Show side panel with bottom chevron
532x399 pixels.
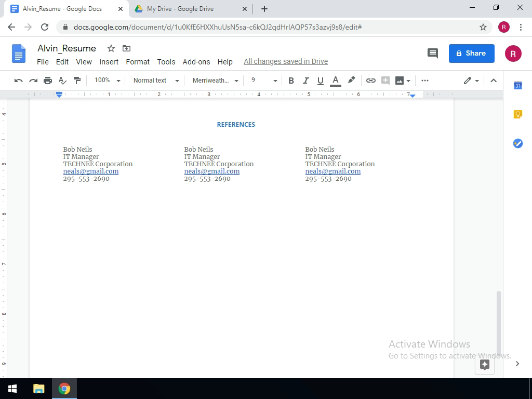(x=517, y=364)
